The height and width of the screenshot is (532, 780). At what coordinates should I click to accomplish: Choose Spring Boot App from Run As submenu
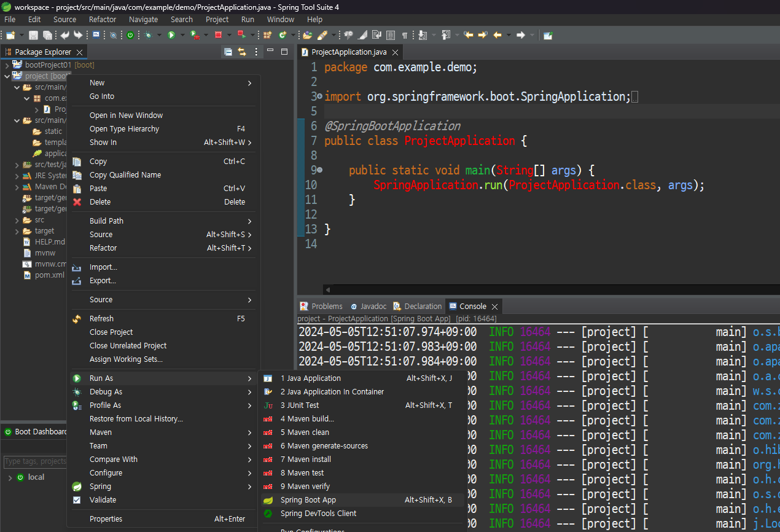[x=308, y=500]
